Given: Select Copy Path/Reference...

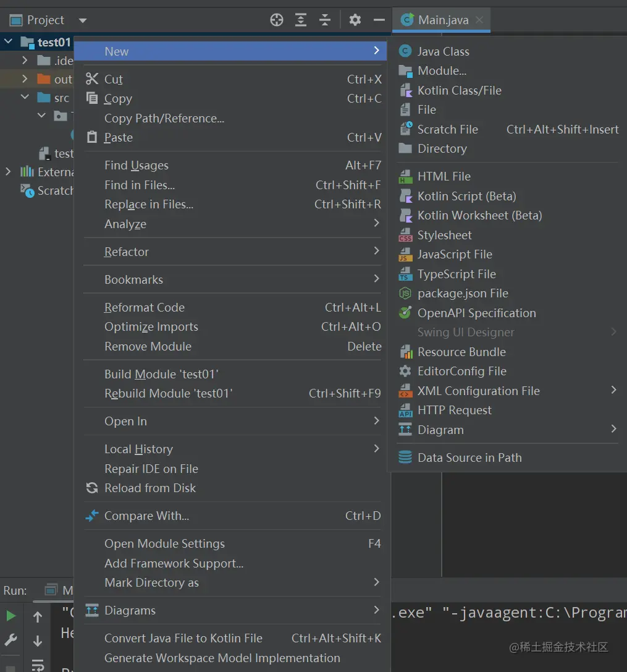Looking at the screenshot, I should (x=232, y=118).
